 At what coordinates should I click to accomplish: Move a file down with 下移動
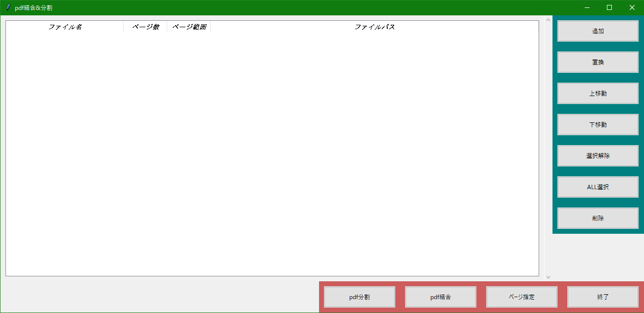[x=598, y=124]
